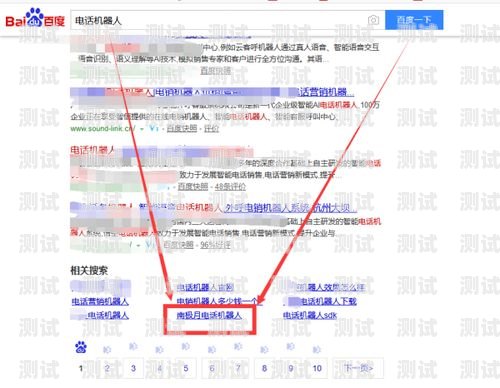Click the 百度一下 search button
This screenshot has width=500, height=388.
(414, 20)
